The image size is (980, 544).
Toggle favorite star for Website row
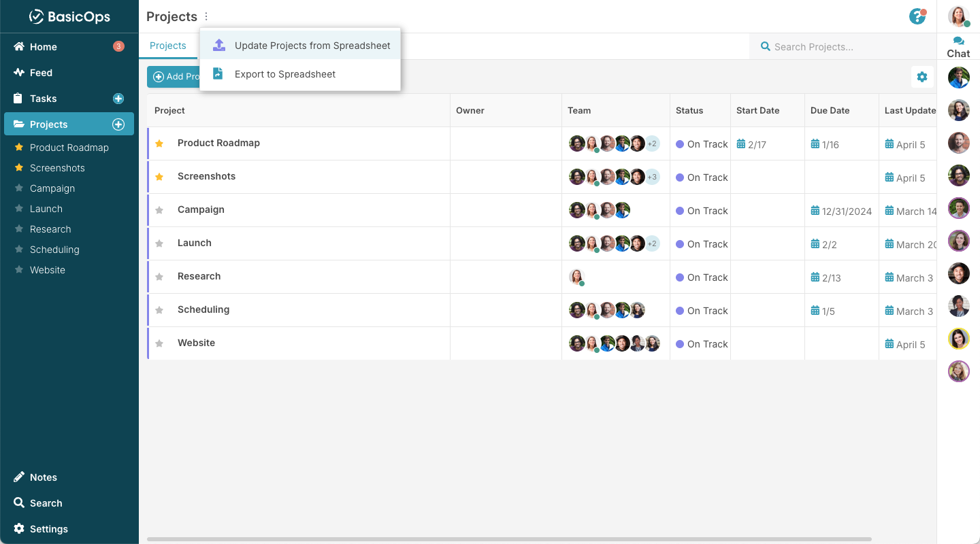click(159, 343)
